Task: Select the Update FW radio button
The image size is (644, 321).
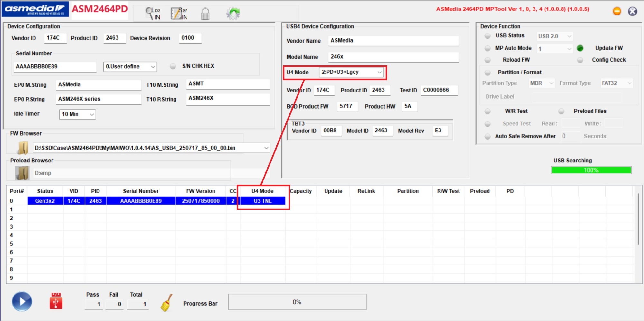Action: [580, 48]
